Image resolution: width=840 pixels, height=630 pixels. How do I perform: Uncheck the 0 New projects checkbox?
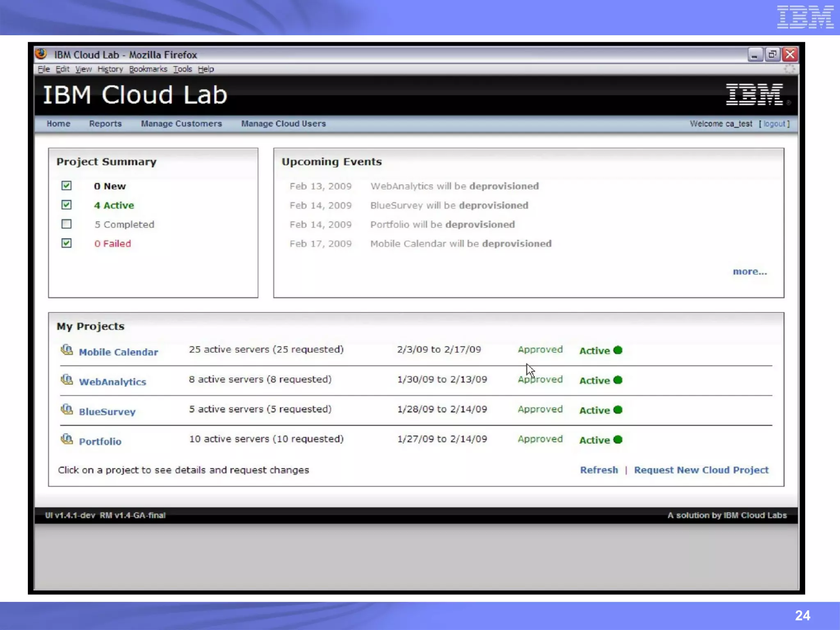66,186
